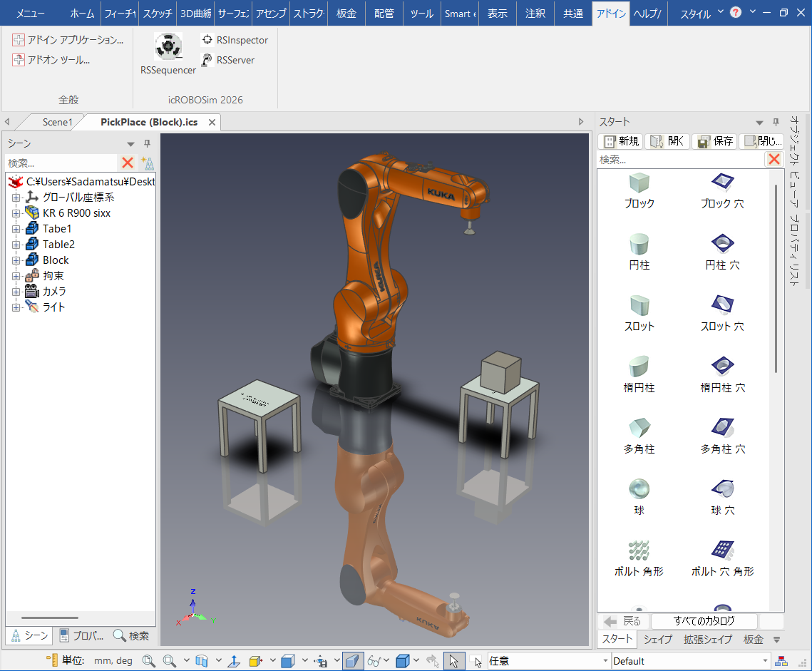Open the Default configuration dropdown
The height and width of the screenshot is (671, 812).
pos(764,660)
